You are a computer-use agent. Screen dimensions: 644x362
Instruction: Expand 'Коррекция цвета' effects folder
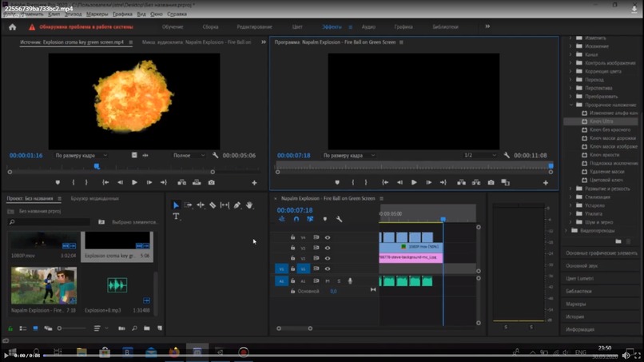571,71
